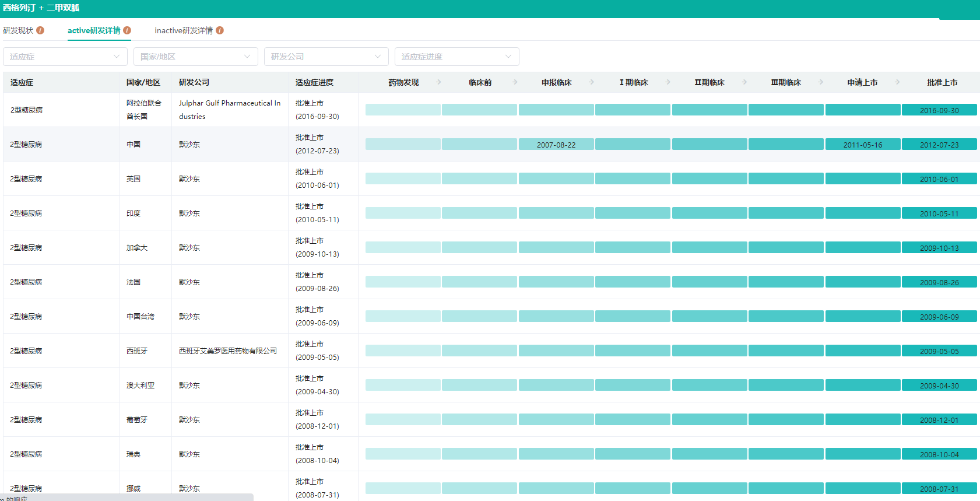Expand the 适应症进度 filter dropdown
This screenshot has width=980, height=501.
coord(457,57)
